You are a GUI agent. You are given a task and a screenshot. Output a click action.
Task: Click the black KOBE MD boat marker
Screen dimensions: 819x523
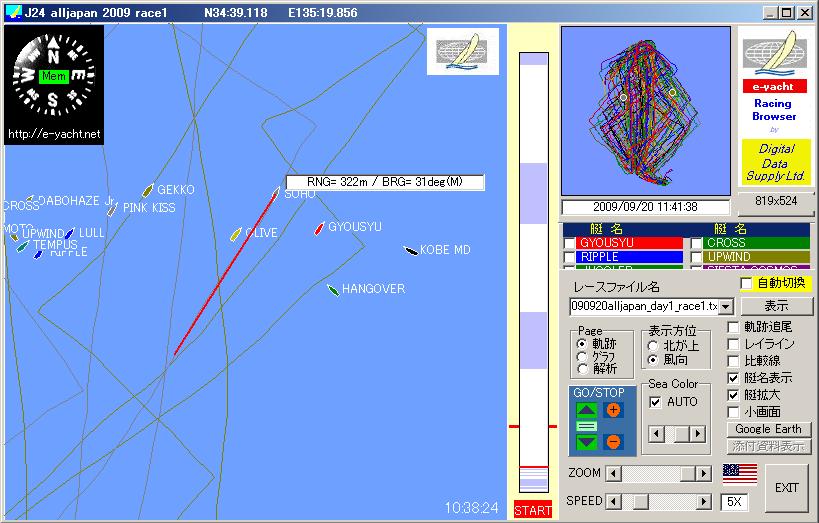point(411,251)
